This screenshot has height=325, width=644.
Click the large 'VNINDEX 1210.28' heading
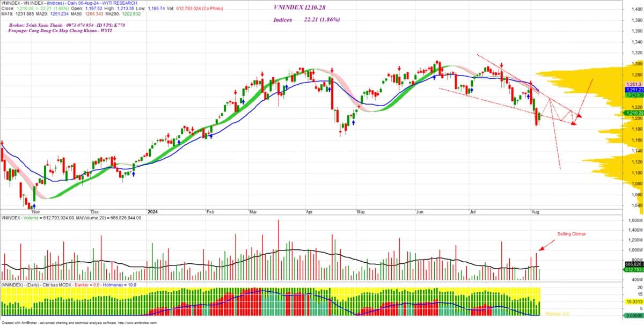(x=298, y=8)
